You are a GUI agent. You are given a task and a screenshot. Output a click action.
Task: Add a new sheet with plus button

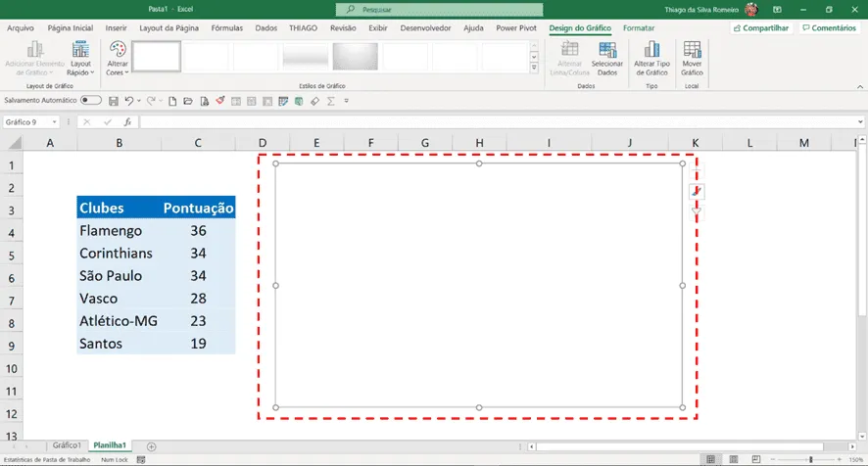point(151,446)
